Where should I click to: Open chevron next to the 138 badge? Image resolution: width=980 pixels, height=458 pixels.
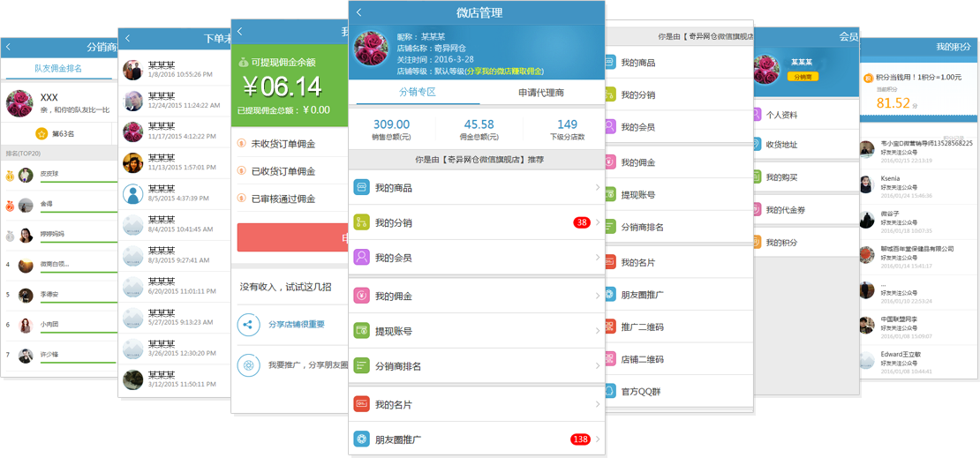(598, 439)
